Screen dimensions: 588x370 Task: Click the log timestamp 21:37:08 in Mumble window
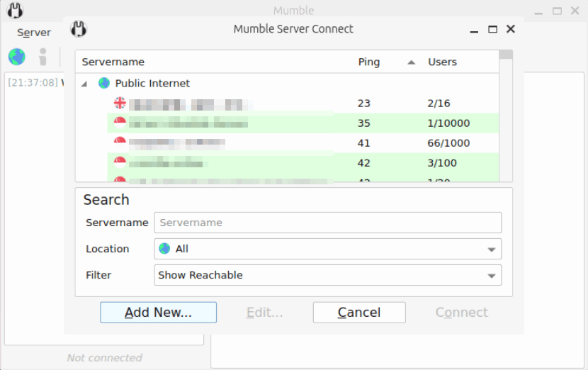coord(33,82)
